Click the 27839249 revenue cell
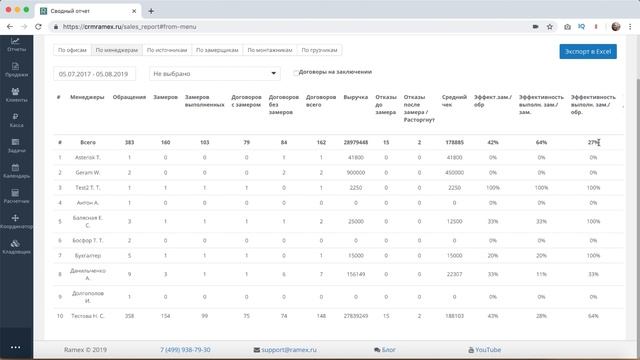 click(356, 316)
